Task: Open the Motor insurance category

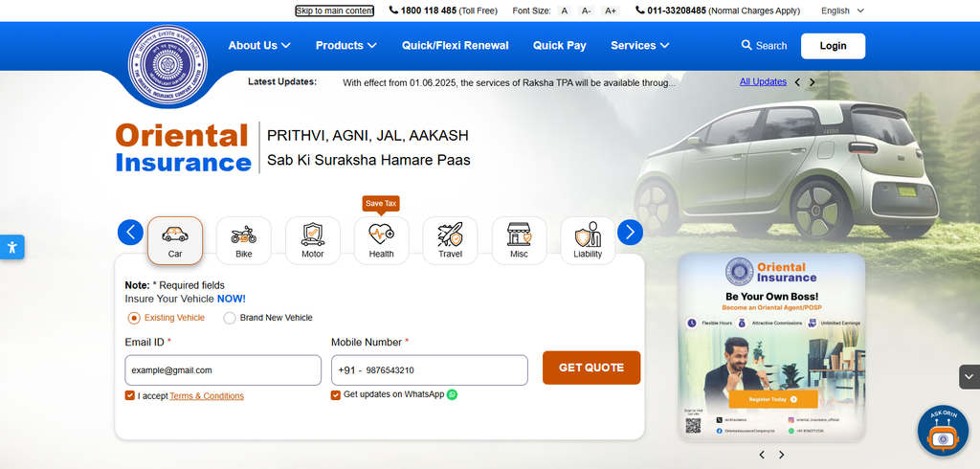Action: (x=313, y=240)
